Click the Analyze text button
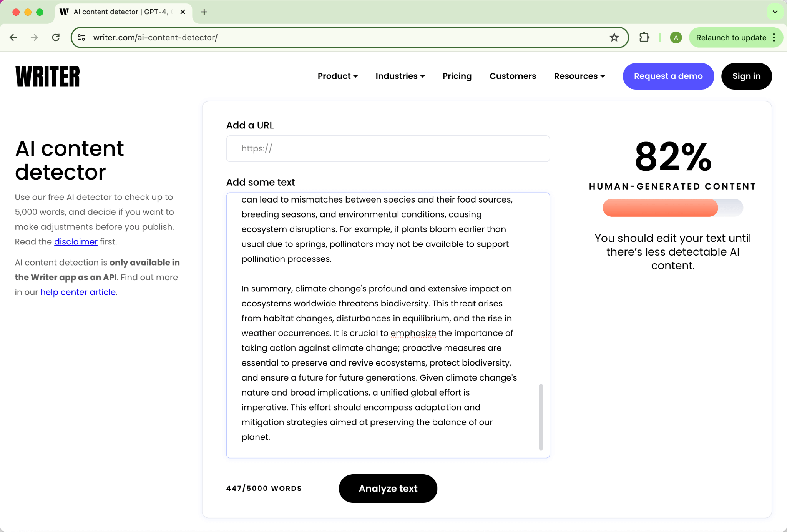Viewport: 787px width, 532px height. click(388, 488)
